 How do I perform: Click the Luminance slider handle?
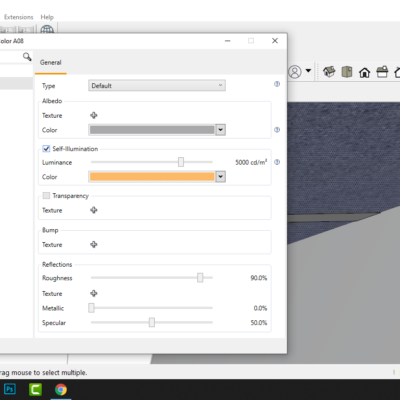[x=181, y=162]
